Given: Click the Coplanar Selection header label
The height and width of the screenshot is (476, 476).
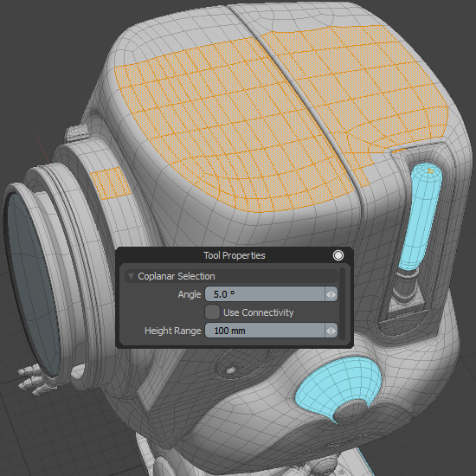Looking at the screenshot, I should click(177, 276).
